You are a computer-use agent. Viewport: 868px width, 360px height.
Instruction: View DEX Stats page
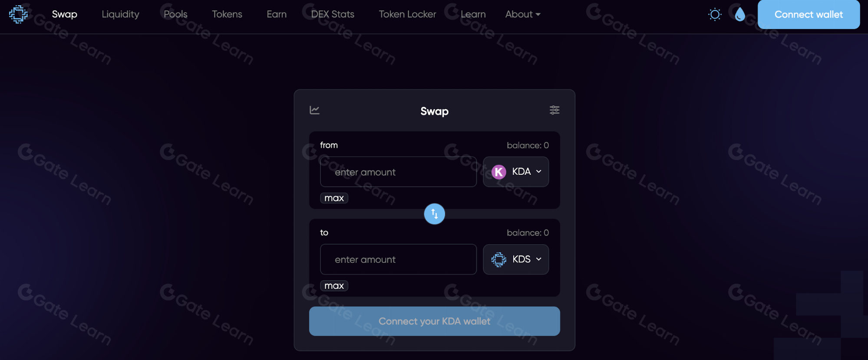(x=333, y=14)
